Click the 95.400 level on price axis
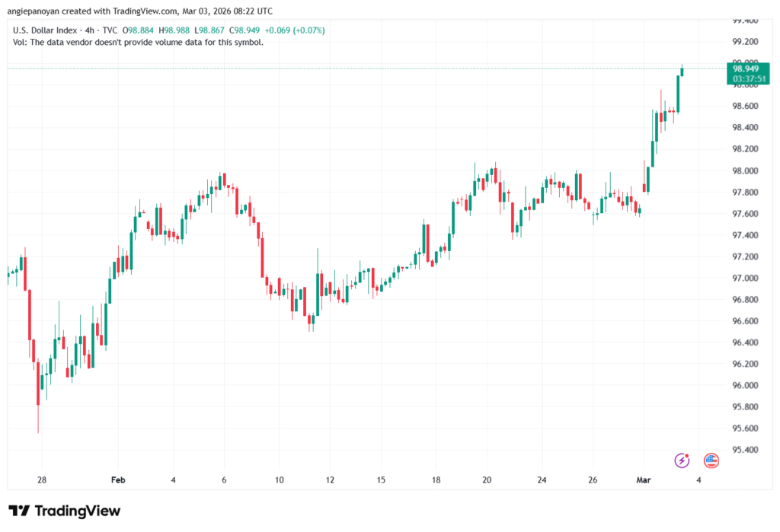 (x=745, y=451)
